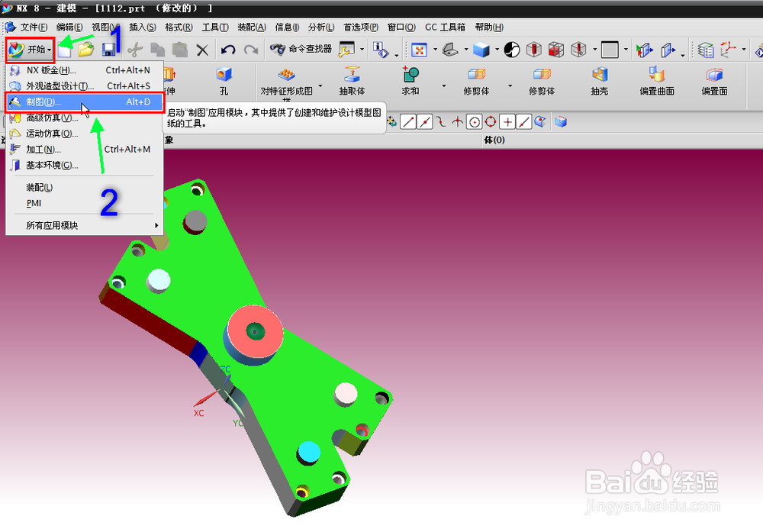The width and height of the screenshot is (763, 532).
Task: Toggle control point curve snap icon
Action: [441, 121]
